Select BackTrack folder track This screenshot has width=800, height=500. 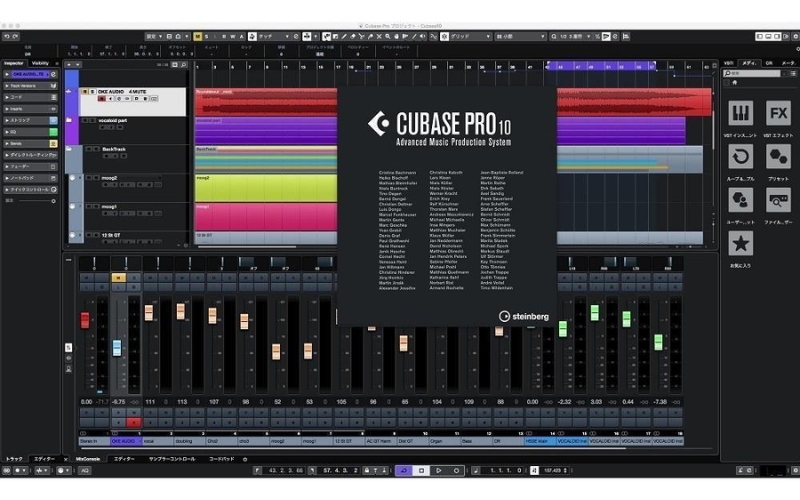[114, 149]
